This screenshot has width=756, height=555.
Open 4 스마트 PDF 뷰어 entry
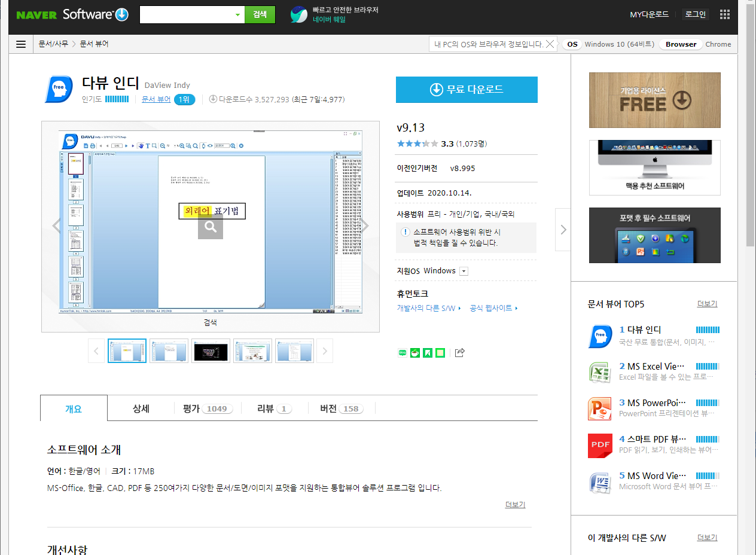tap(653, 439)
